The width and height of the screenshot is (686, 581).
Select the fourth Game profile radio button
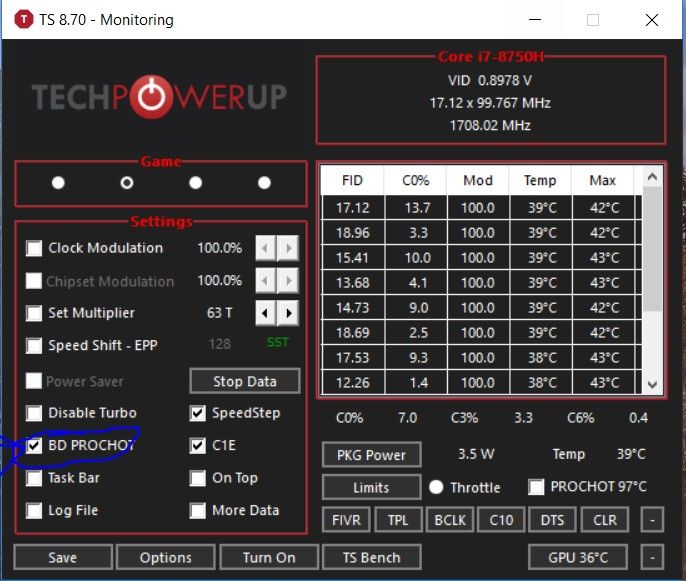[264, 182]
